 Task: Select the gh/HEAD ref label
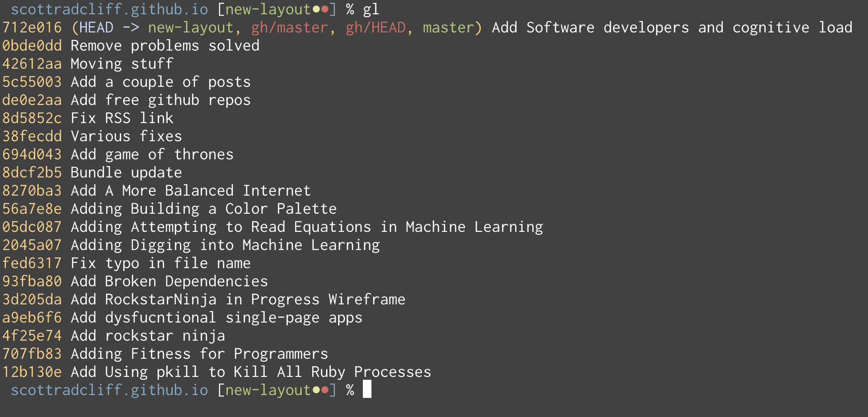pos(375,28)
